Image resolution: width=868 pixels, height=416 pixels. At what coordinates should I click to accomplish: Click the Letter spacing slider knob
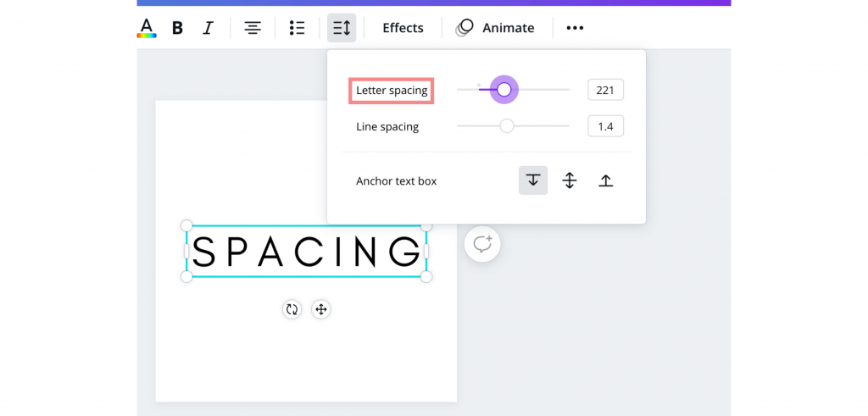pyautogui.click(x=504, y=90)
